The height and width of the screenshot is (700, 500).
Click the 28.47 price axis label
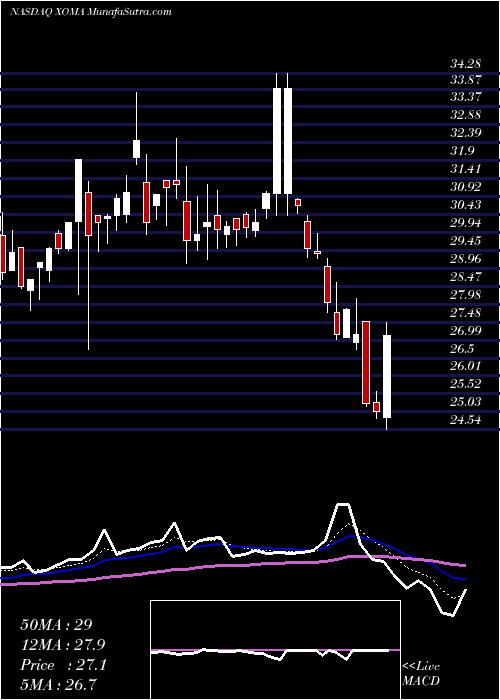466,276
